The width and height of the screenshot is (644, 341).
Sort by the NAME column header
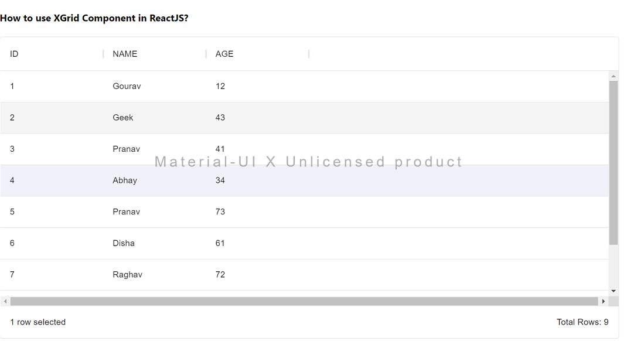[x=125, y=54]
